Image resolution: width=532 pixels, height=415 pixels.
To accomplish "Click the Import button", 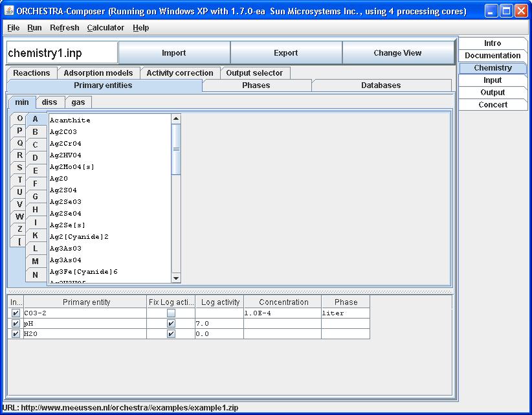I will (x=174, y=53).
